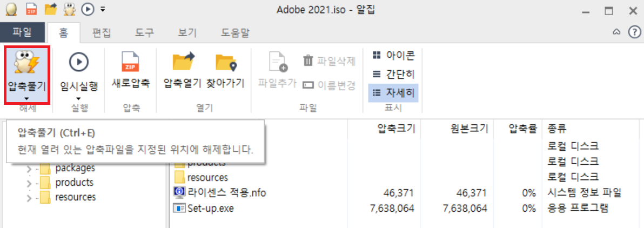Click the 압축열기 folder icon
This screenshot has width=644, height=228.
(x=183, y=62)
